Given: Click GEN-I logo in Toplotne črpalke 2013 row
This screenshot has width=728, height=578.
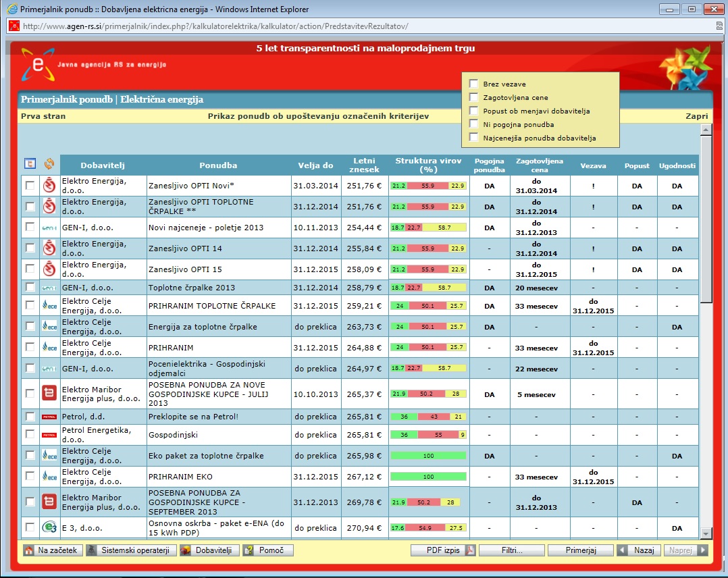Looking at the screenshot, I should [x=50, y=288].
